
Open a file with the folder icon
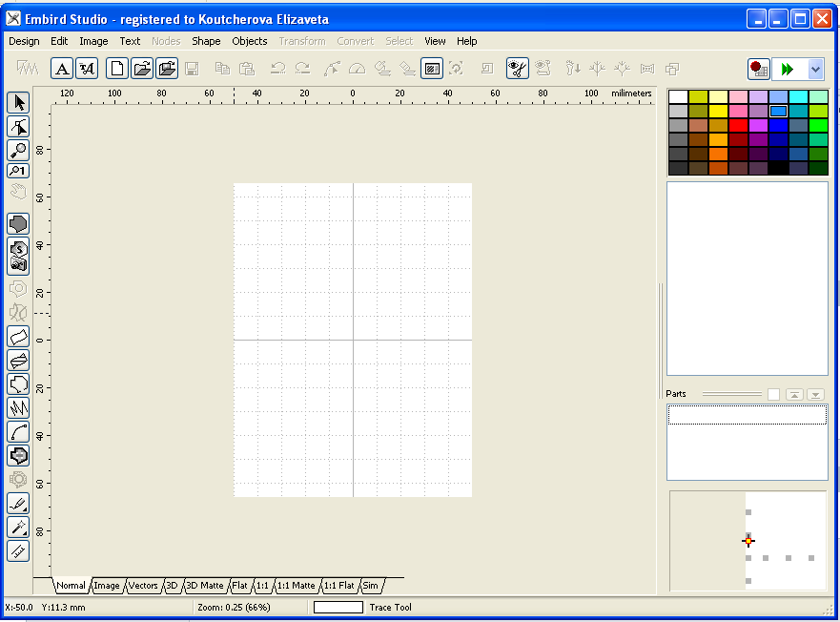point(141,69)
